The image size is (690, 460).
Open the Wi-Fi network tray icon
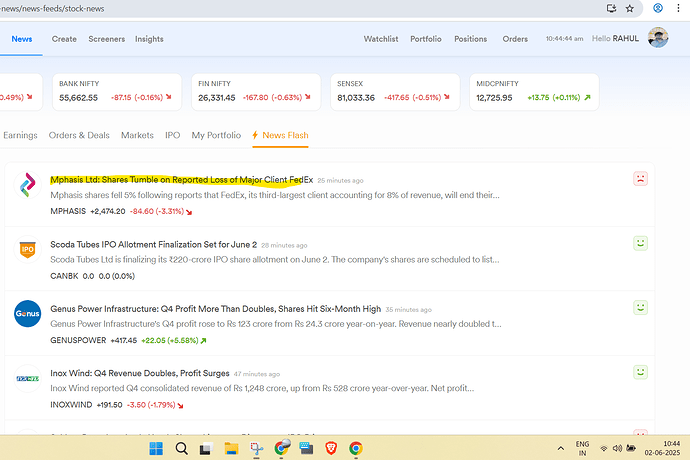(x=604, y=449)
